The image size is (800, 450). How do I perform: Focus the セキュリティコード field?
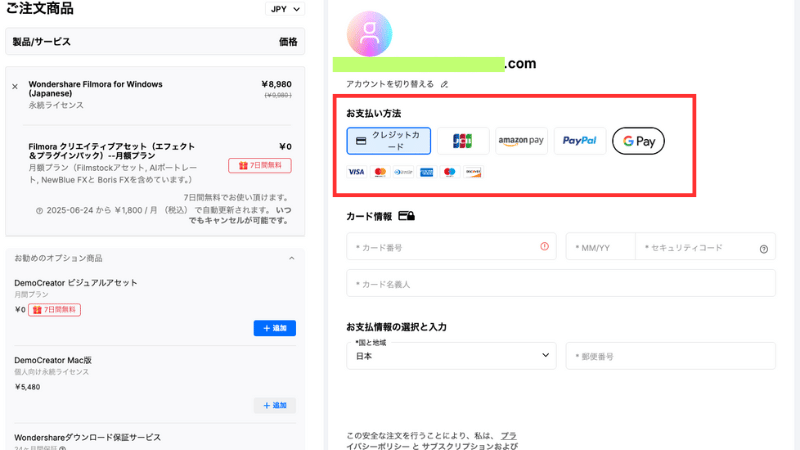706,246
